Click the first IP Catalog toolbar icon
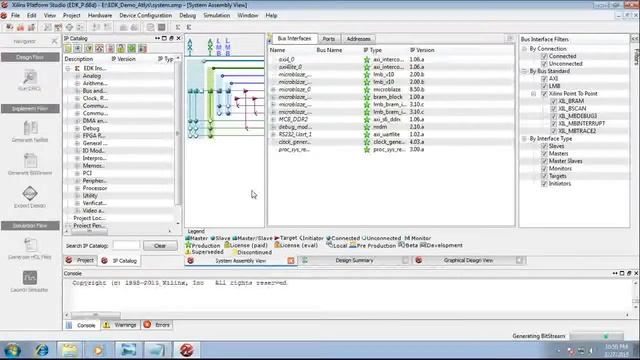640x360 pixels. point(68,49)
